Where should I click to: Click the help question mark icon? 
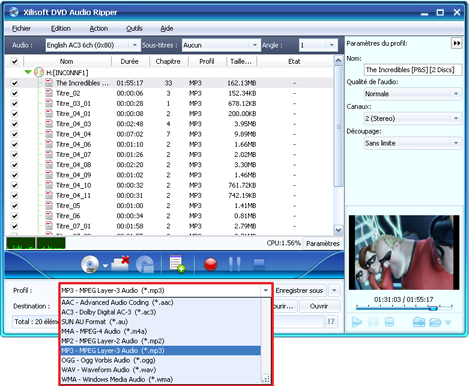click(331, 322)
